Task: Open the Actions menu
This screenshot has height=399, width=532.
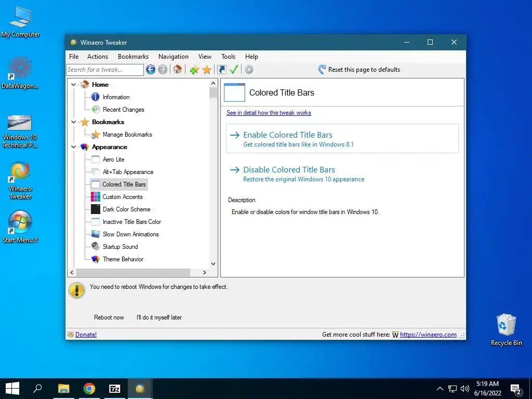Action: [x=98, y=57]
